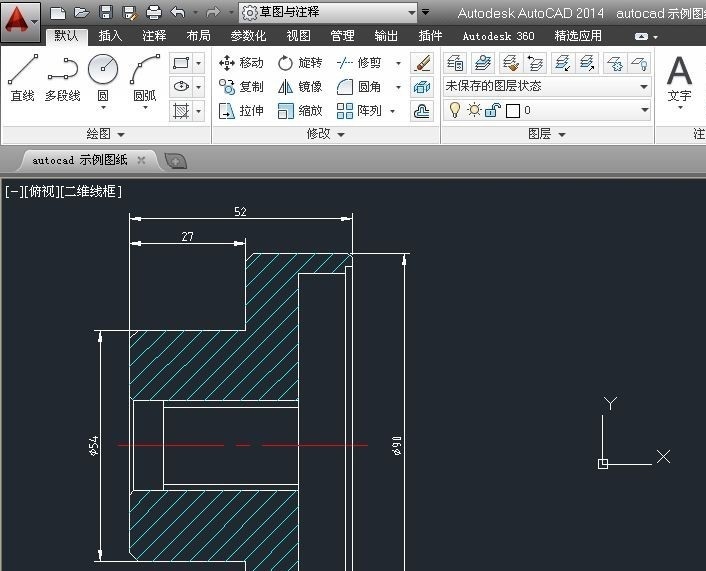706x571 pixels.
Task: Open the 阵列 array dropdown arrow
Action: [x=393, y=111]
